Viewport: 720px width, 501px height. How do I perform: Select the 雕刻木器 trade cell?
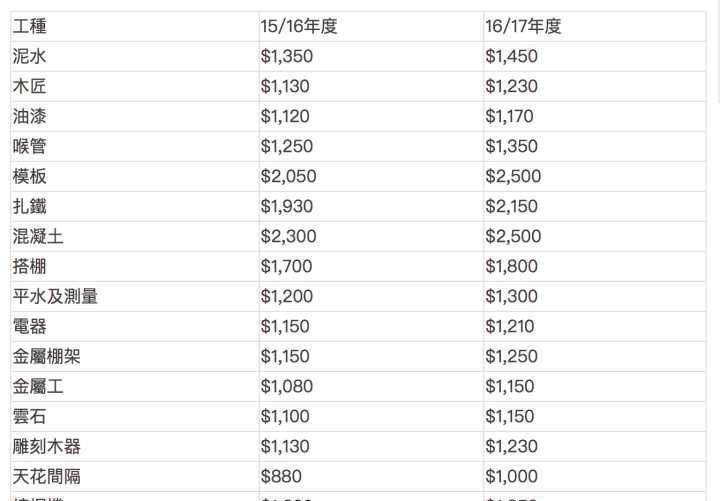pyautogui.click(x=47, y=447)
